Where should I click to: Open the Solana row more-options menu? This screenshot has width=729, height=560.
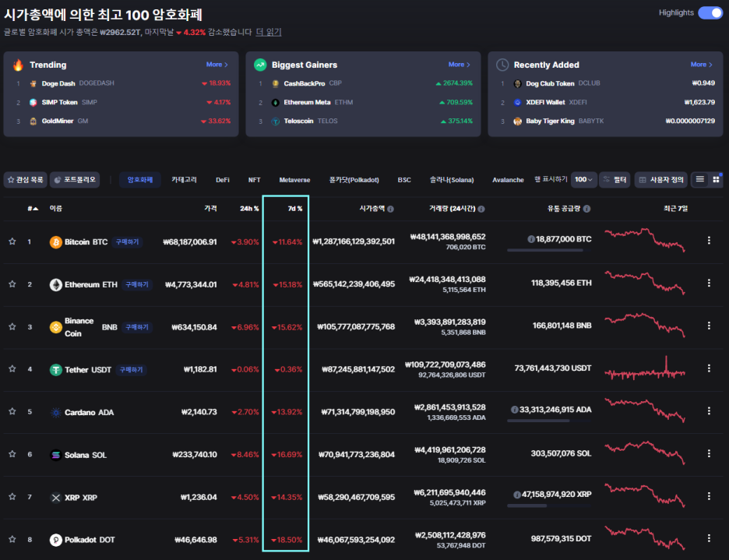[x=709, y=453]
